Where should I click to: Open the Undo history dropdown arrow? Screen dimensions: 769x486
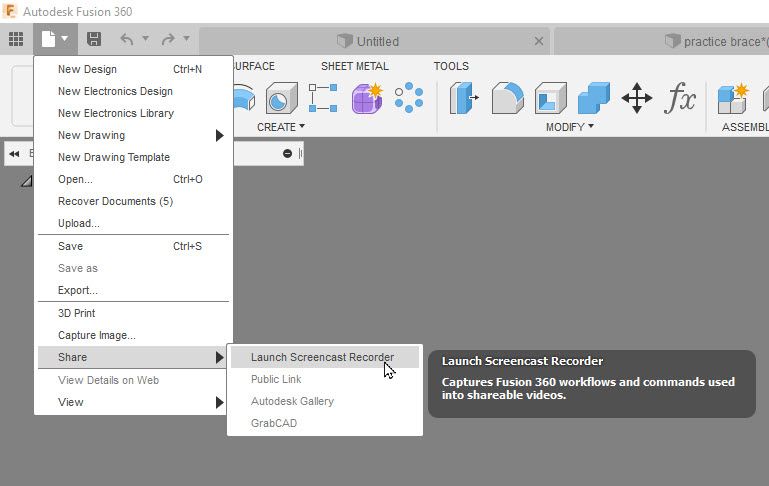click(x=146, y=38)
